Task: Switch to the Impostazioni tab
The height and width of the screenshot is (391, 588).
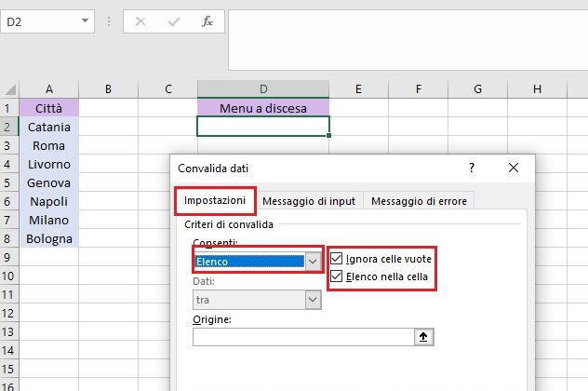Action: (x=215, y=200)
